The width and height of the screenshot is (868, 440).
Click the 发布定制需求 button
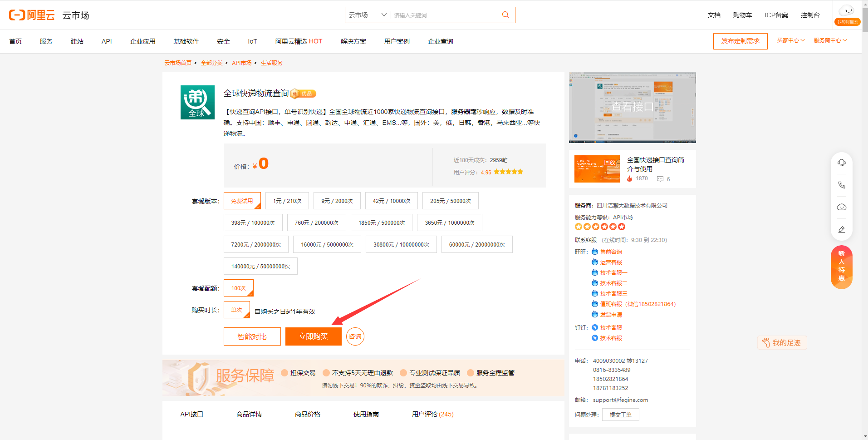click(x=740, y=41)
